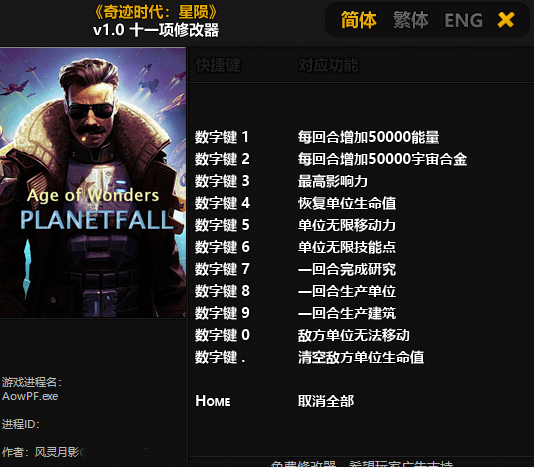Close the trainer with the yellow X
Viewport: 534px width, 467px height.
click(506, 20)
